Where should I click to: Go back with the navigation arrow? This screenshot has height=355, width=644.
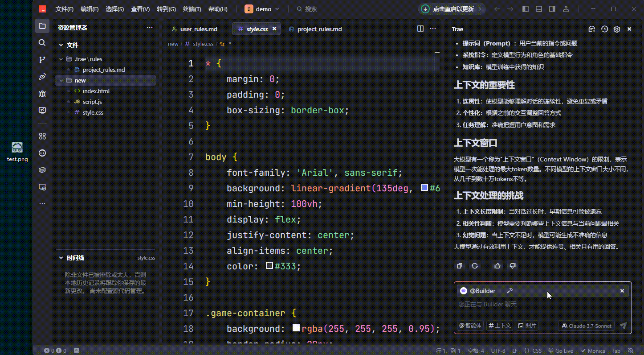coord(497,9)
